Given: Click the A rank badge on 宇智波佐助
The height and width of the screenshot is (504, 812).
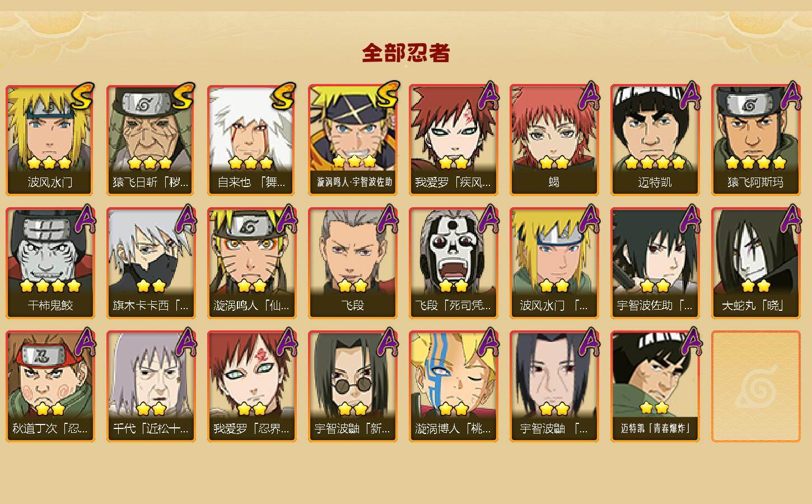Looking at the screenshot, I should 690,218.
